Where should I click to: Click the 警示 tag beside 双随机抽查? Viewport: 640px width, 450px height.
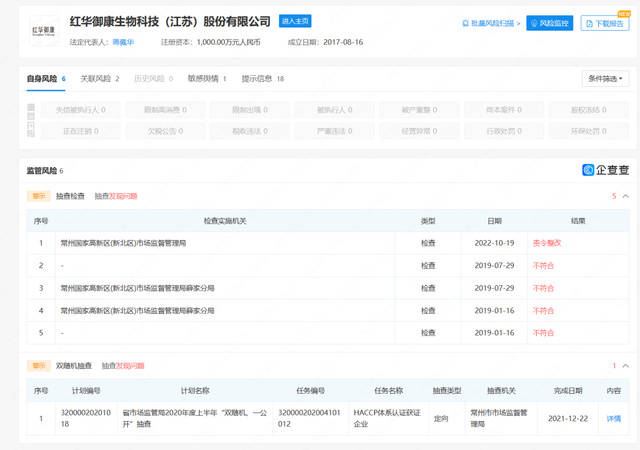pos(38,366)
